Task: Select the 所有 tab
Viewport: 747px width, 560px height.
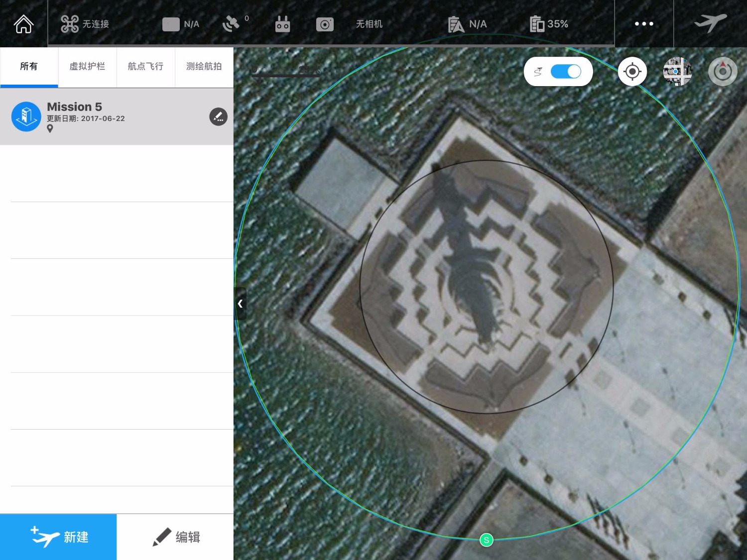Action: coord(29,67)
